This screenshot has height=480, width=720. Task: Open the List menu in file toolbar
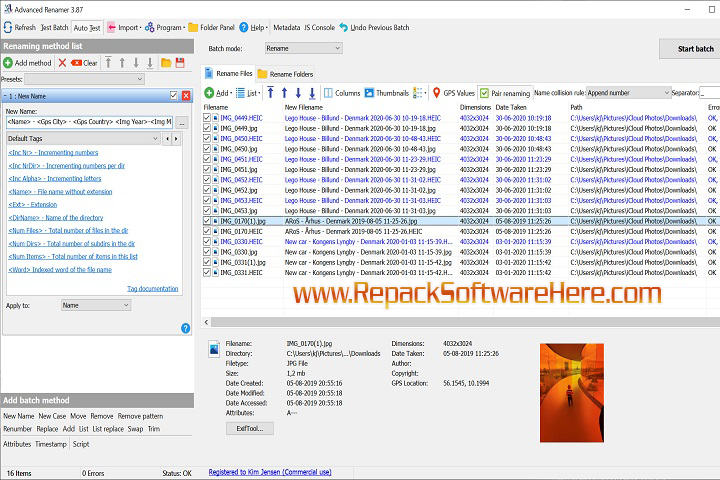coord(248,93)
